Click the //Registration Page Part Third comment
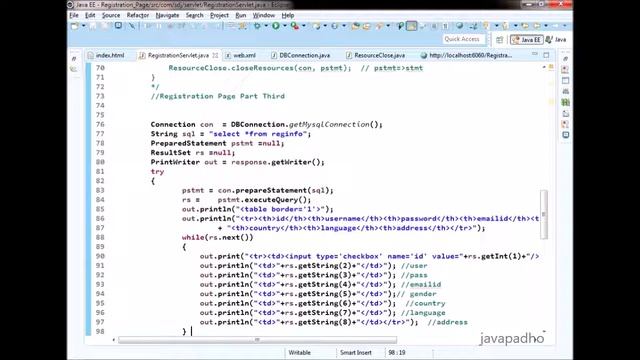Screen dimensions: 640x360 218,96
